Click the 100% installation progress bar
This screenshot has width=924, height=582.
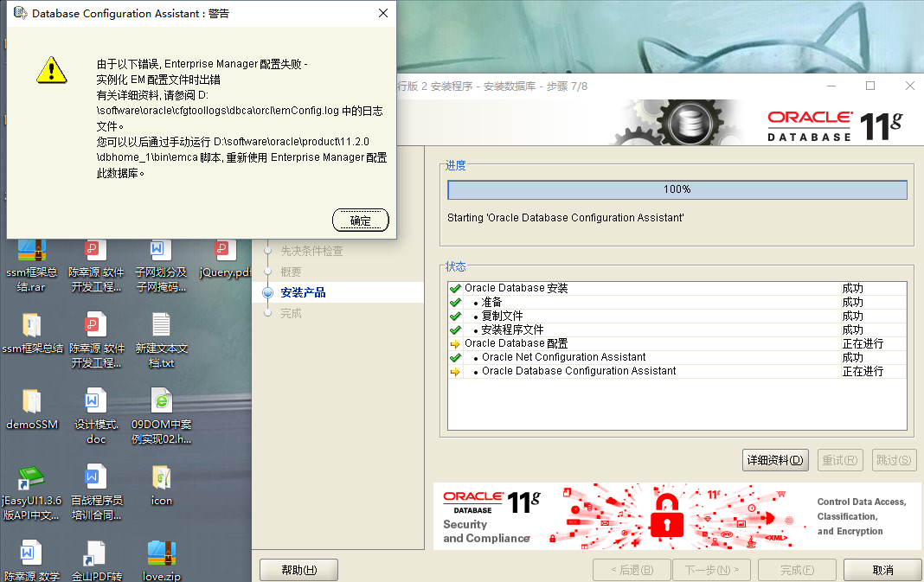pos(677,189)
